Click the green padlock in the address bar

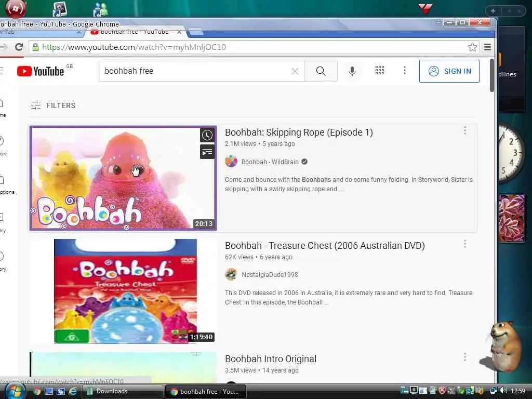35,47
